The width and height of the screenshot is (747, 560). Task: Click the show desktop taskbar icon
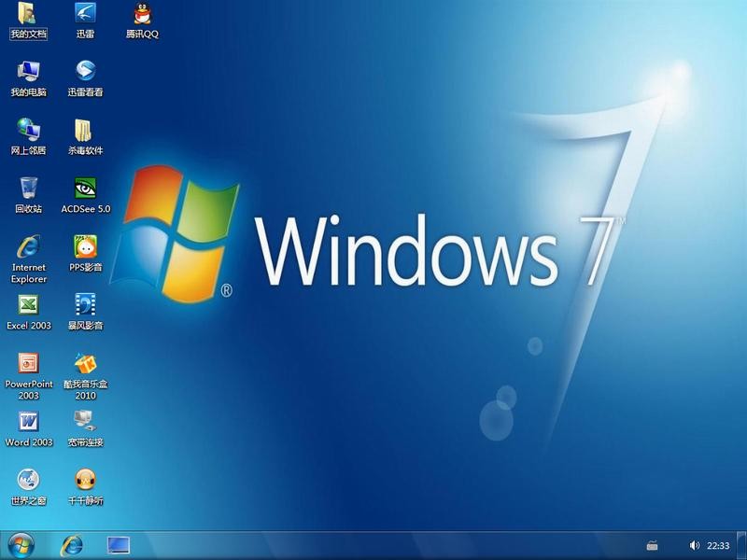(x=119, y=545)
